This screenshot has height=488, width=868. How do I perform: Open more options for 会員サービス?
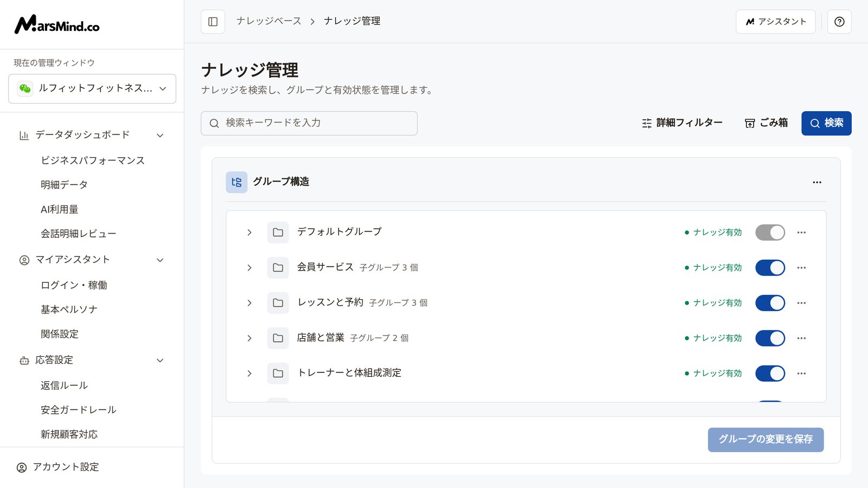(x=801, y=268)
